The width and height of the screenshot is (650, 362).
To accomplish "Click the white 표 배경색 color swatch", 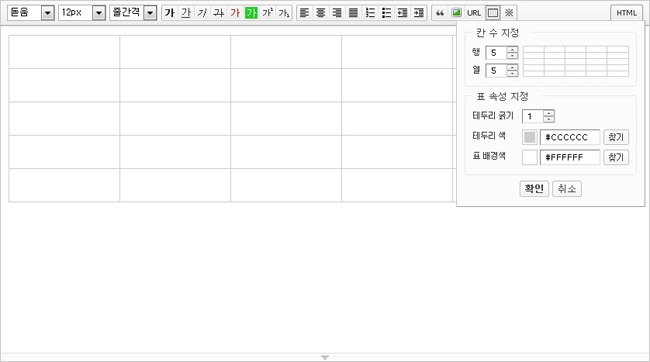I will click(529, 157).
